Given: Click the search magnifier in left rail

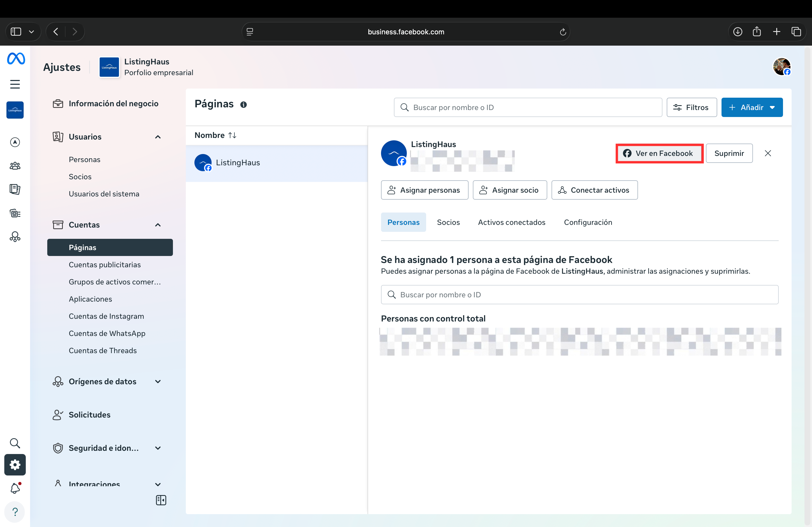Looking at the screenshot, I should pyautogui.click(x=15, y=443).
